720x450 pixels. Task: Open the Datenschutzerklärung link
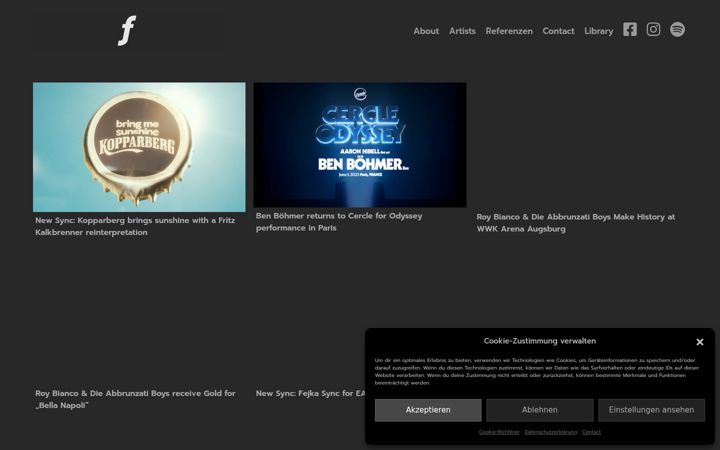(551, 432)
